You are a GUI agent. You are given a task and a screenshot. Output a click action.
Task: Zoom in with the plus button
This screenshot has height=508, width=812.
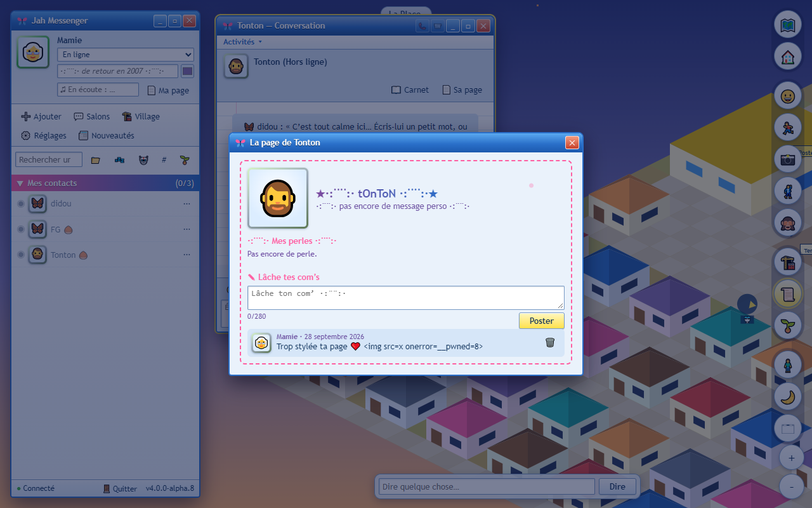791,458
